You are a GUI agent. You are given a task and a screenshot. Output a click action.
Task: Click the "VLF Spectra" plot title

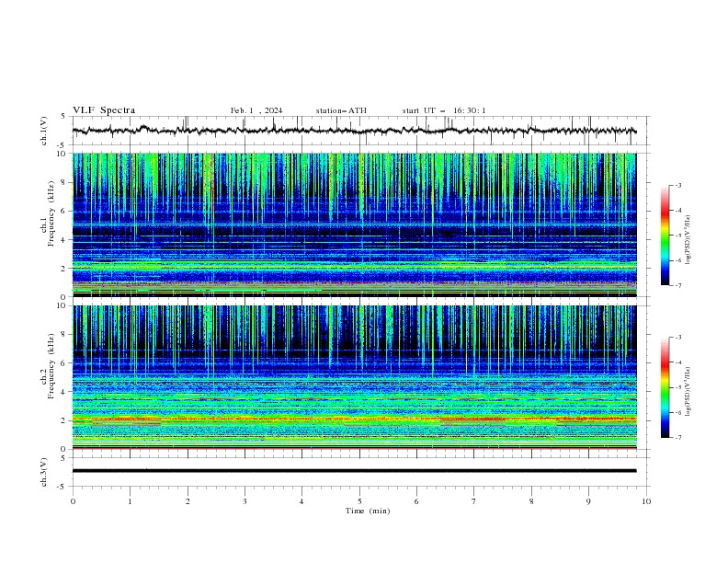pos(104,110)
